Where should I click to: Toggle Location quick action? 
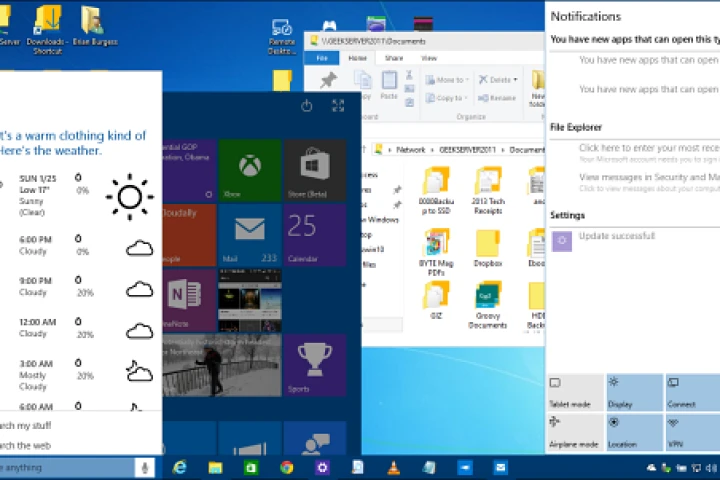635,432
